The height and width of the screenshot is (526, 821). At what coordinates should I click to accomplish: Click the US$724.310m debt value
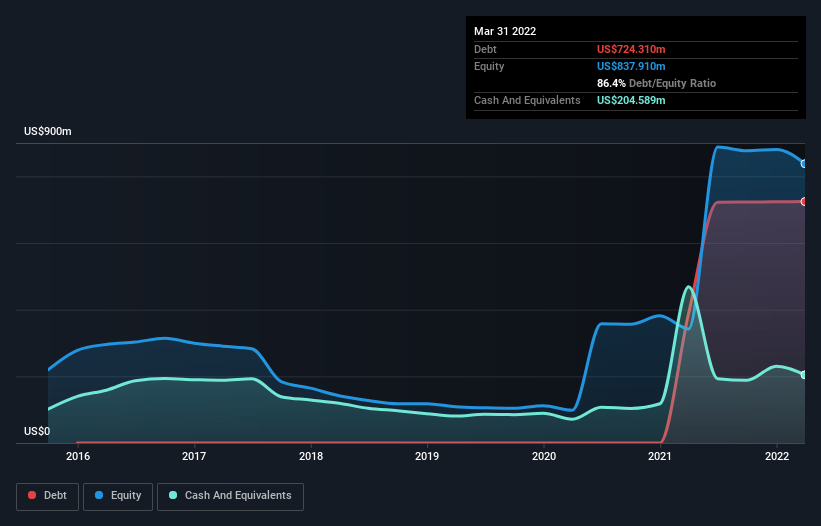pos(631,49)
